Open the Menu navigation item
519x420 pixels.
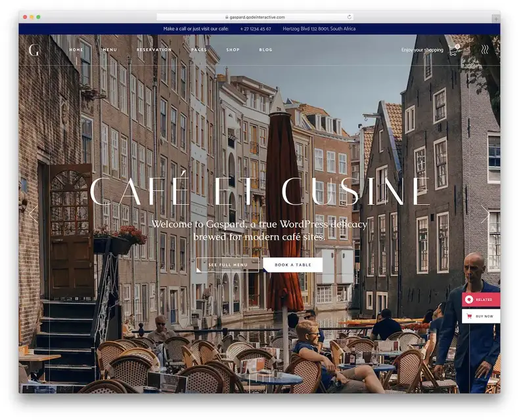point(110,50)
